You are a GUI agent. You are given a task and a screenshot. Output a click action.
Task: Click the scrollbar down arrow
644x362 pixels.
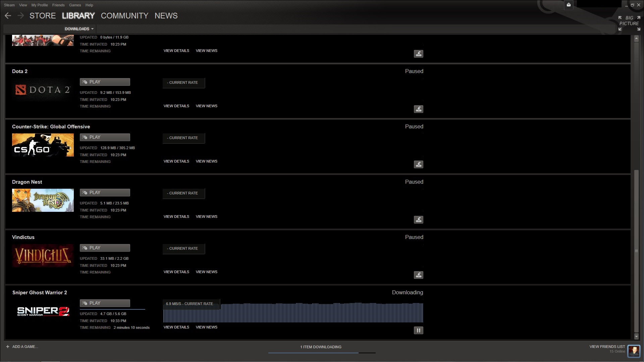tap(636, 336)
